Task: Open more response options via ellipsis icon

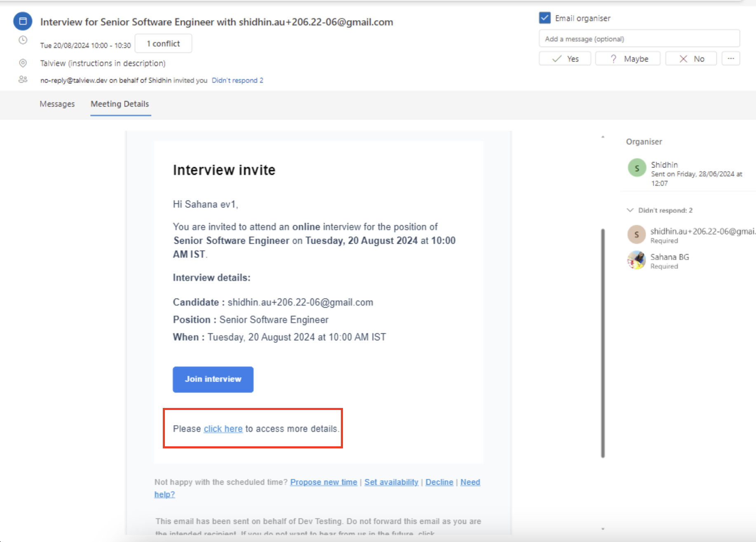Action: click(730, 58)
